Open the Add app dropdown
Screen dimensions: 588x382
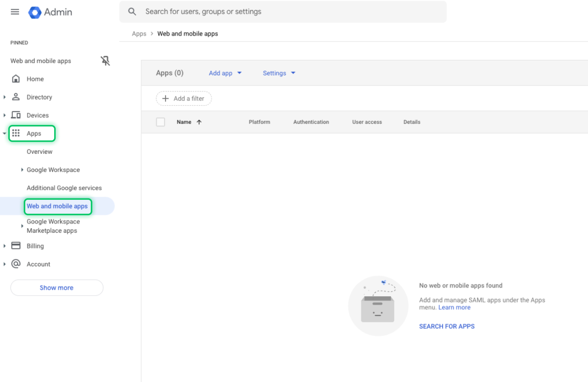click(225, 73)
